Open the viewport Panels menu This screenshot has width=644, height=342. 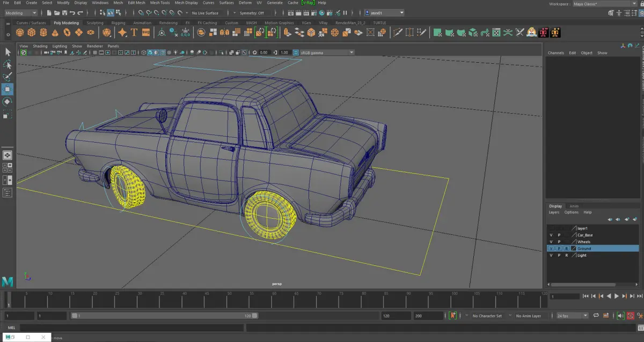click(x=113, y=46)
